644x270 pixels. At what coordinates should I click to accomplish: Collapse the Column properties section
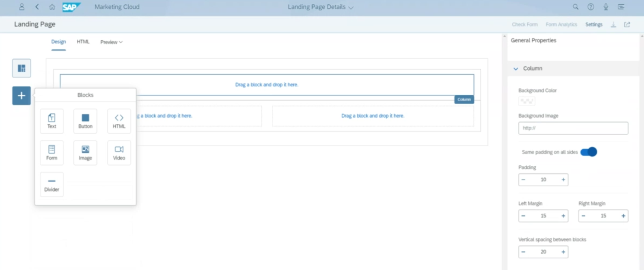pyautogui.click(x=516, y=69)
